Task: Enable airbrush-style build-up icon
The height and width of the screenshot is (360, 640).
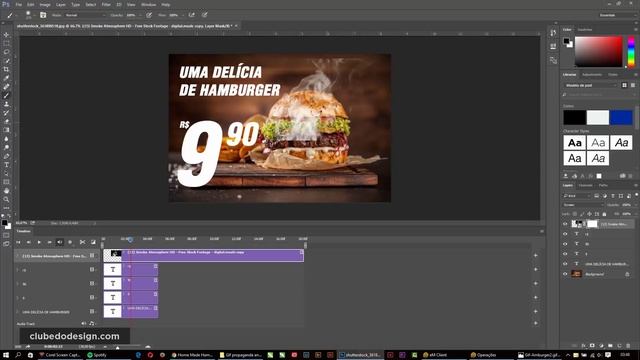Action: click(x=191, y=15)
